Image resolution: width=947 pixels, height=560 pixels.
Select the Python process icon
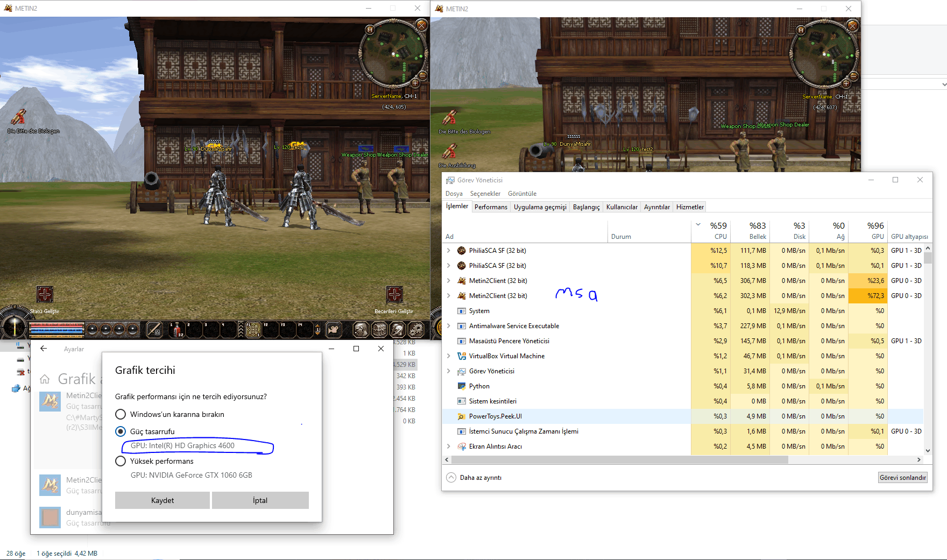[x=462, y=386]
